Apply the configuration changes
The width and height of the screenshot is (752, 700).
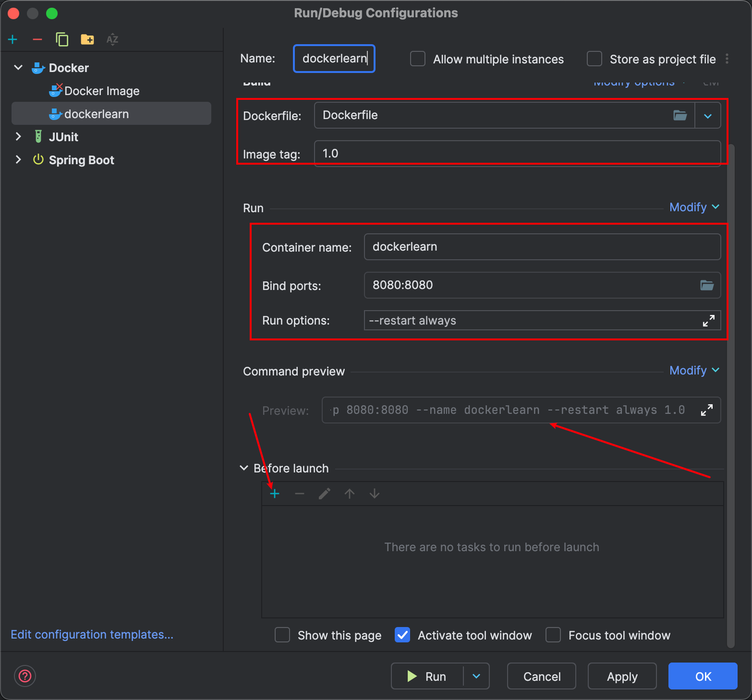pyautogui.click(x=622, y=676)
